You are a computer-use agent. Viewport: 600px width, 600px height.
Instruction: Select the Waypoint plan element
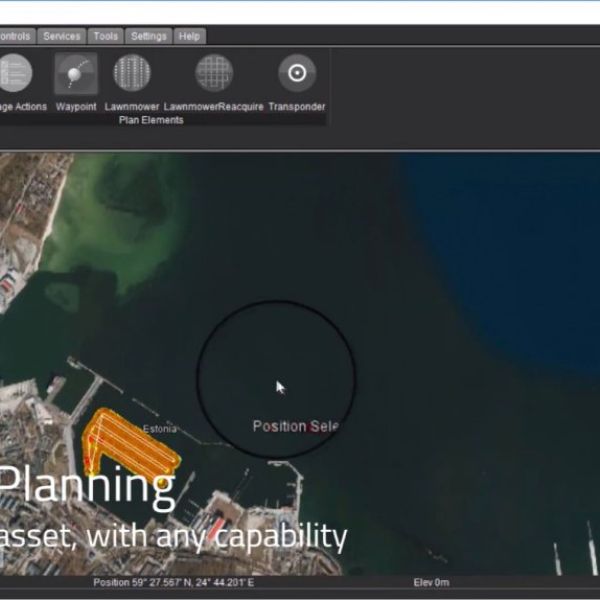tap(76, 74)
